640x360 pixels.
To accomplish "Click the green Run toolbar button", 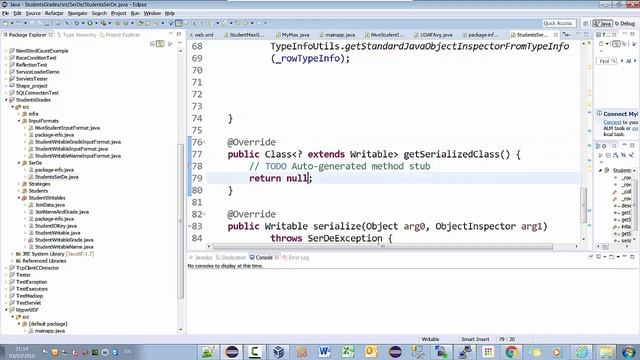I will click(90, 23).
